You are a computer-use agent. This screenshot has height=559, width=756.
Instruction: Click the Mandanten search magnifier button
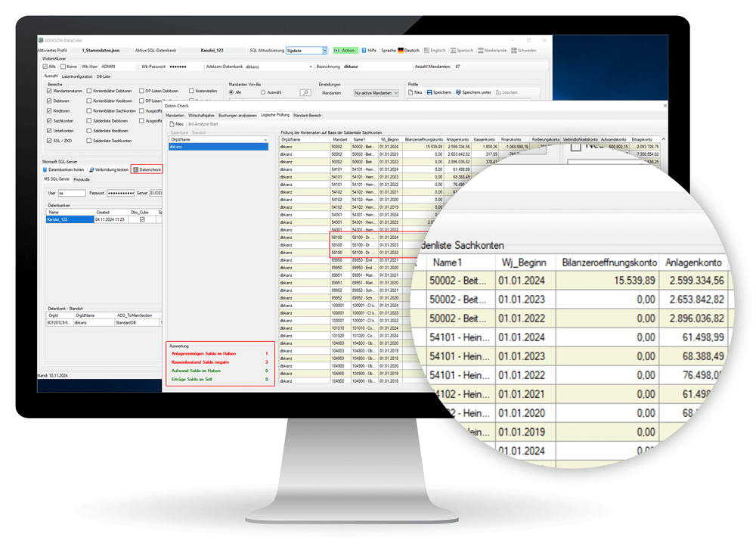[x=305, y=92]
